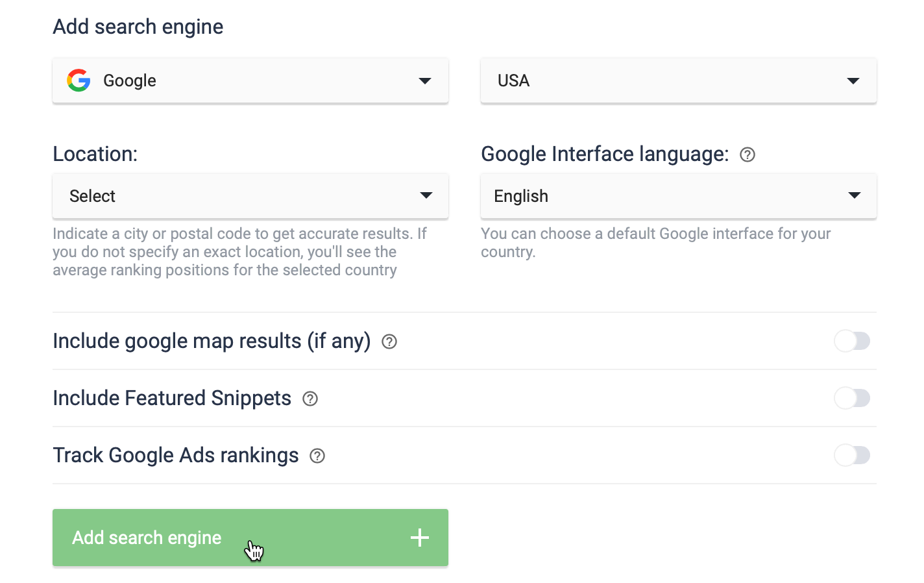
Task: Click the green Add search engine button
Action: tap(250, 538)
